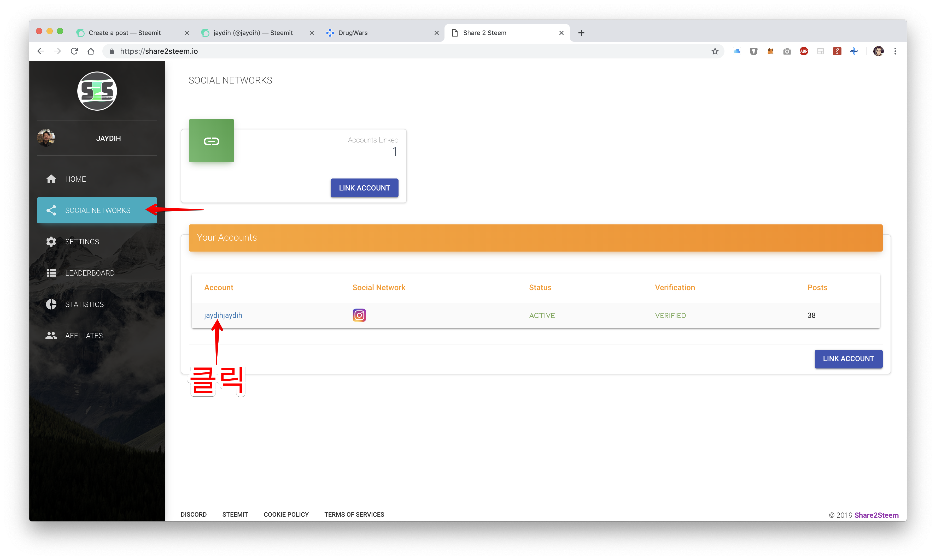Click the green chain-link Accounts Linked icon

(x=212, y=141)
